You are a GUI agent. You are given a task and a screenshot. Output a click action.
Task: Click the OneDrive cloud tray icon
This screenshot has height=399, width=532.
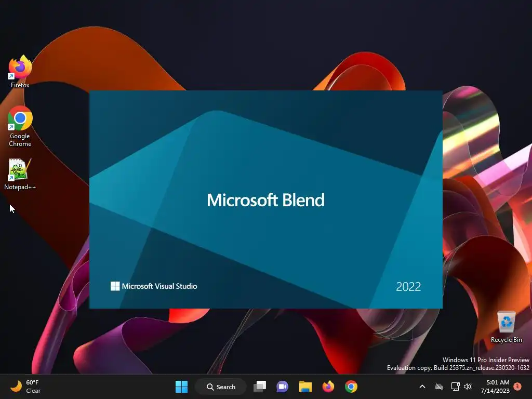click(x=439, y=387)
